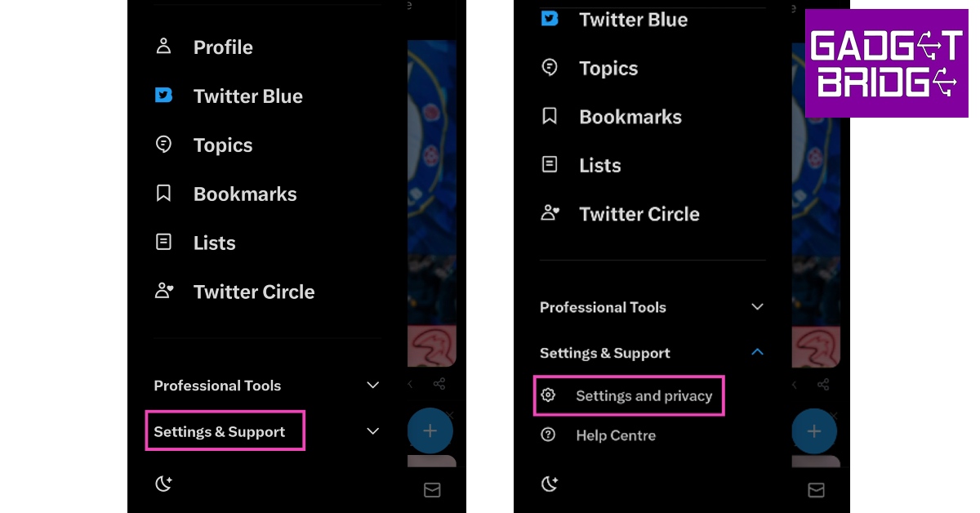
Task: Click the Topics speech bubble icon in left panel
Action: [x=163, y=145]
